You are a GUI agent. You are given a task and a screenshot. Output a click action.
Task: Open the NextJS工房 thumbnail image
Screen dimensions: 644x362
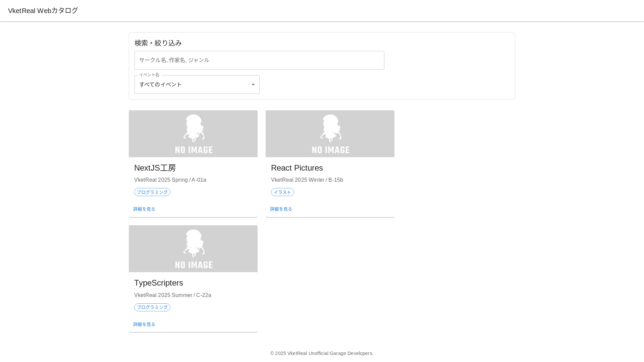coord(193,134)
